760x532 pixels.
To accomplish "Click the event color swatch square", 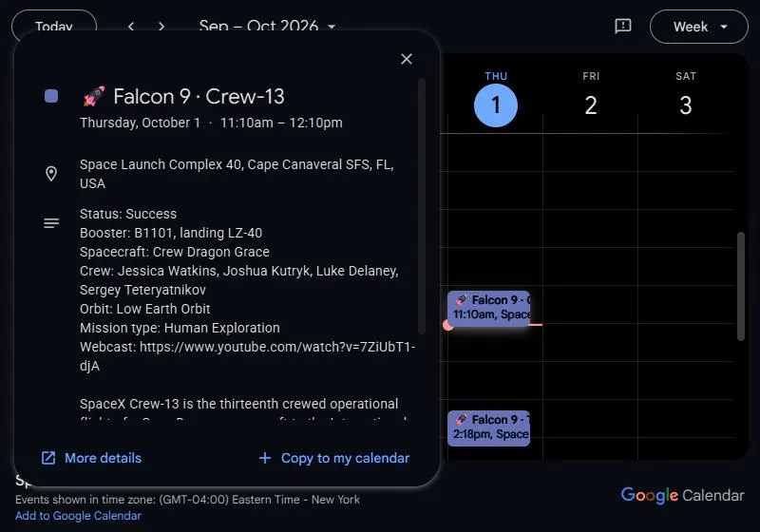I will tap(51, 96).
